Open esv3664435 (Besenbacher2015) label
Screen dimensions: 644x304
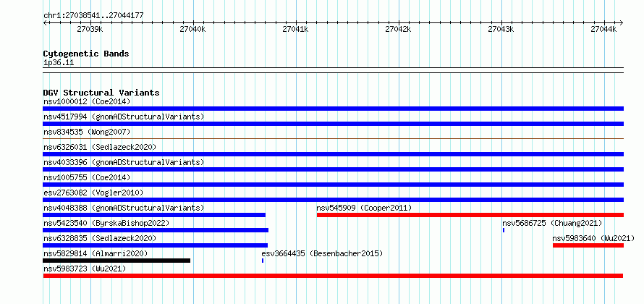(x=322, y=253)
